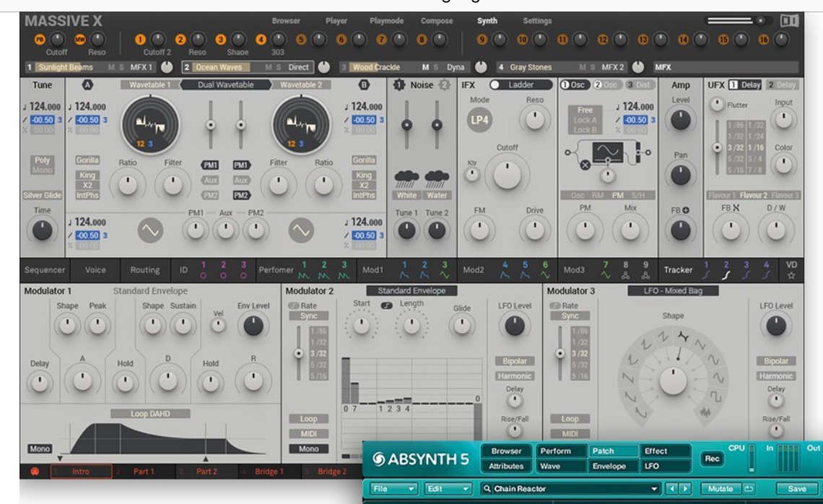Open the Settings tab

coord(537,21)
